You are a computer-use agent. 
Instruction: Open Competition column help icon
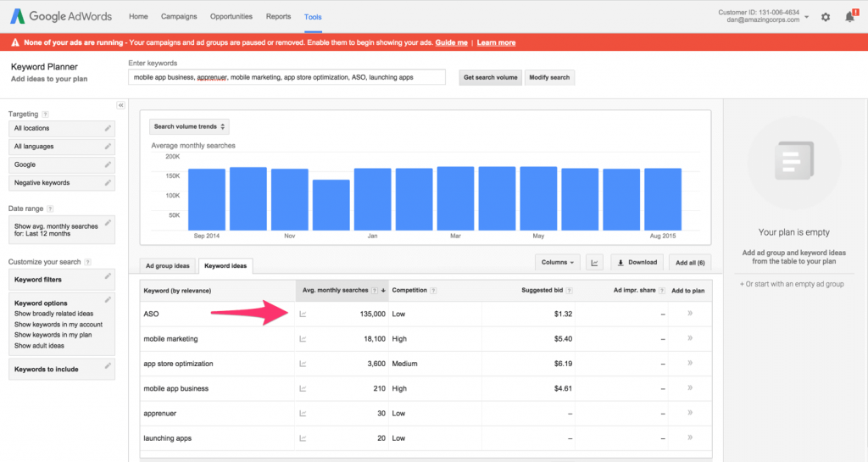433,291
